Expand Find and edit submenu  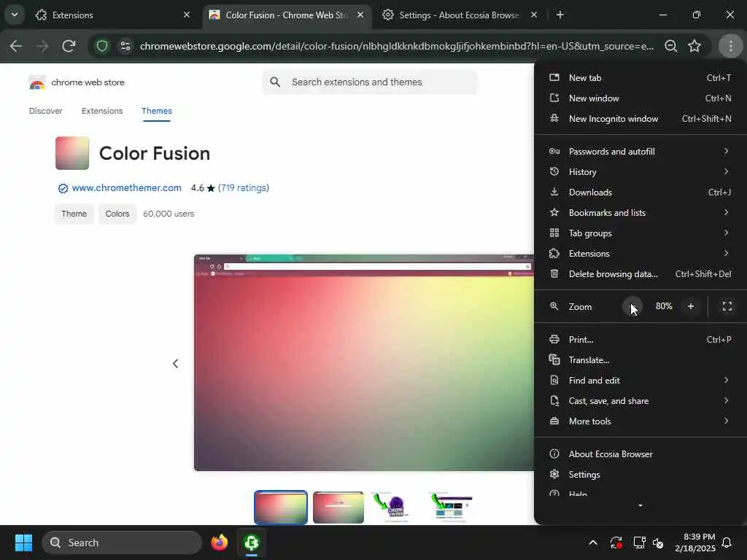(640, 381)
